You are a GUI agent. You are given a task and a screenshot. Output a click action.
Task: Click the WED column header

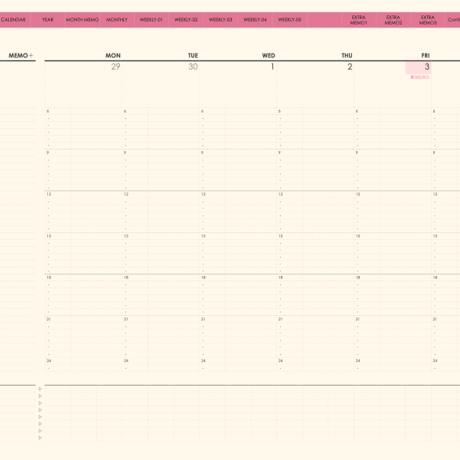[x=268, y=55]
